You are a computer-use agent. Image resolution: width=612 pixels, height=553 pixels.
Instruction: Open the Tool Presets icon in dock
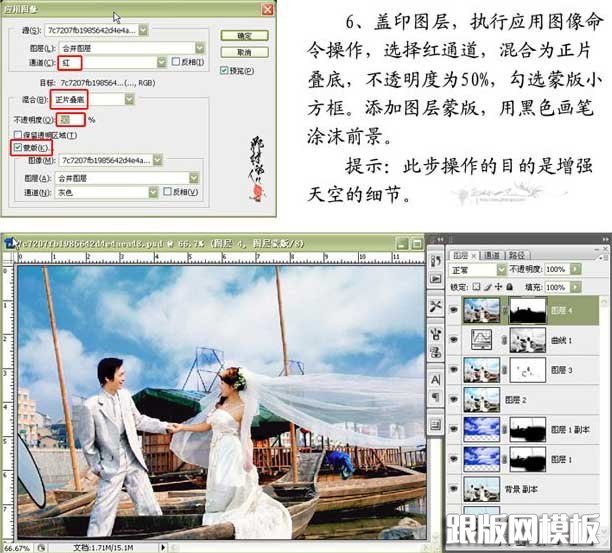[x=435, y=306]
